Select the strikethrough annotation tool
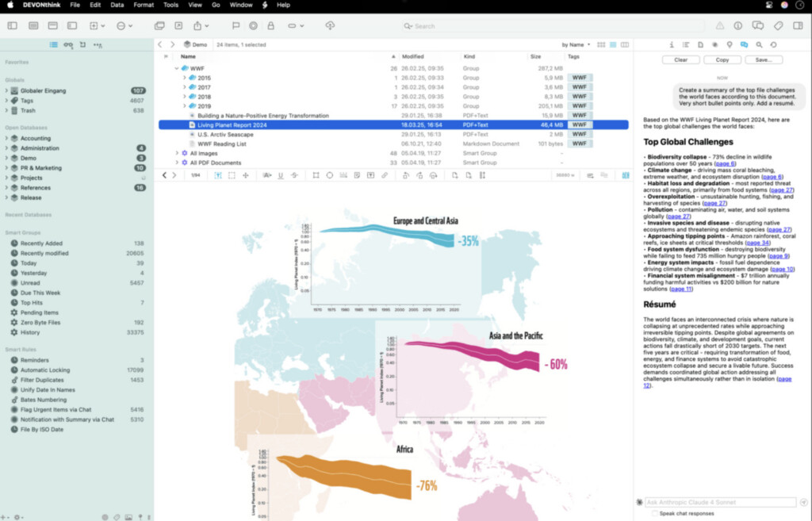This screenshot has height=521, width=812. pyautogui.click(x=294, y=175)
